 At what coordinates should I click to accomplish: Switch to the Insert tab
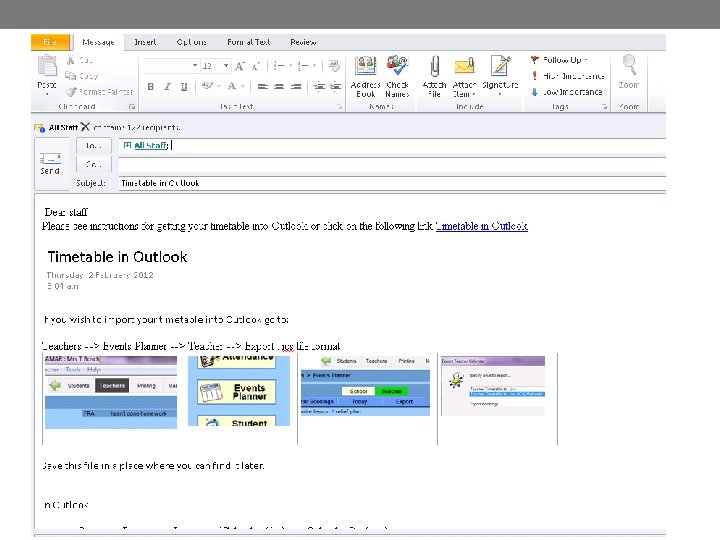click(x=145, y=42)
